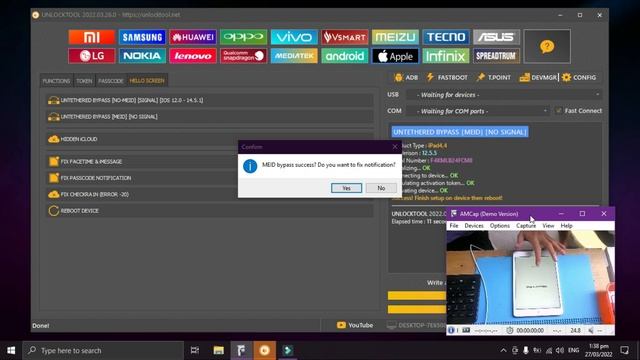The width and height of the screenshot is (640, 360).
Task: Open the Fastboot tool
Action: point(447,77)
